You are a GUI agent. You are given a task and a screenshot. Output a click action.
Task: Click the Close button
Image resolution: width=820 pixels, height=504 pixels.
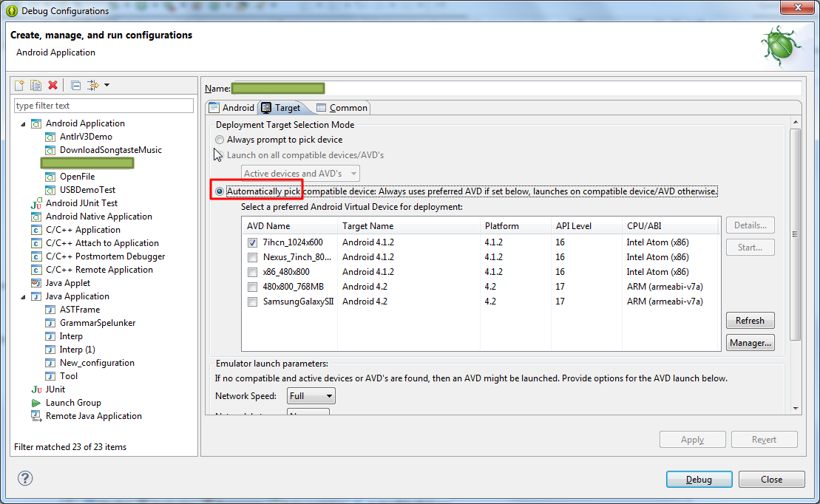(x=771, y=479)
